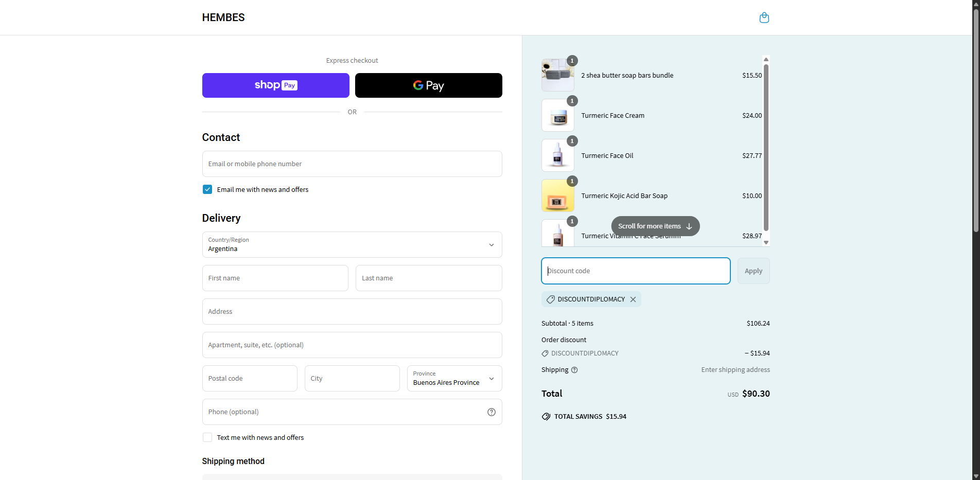Click the Subtotal amount $106.24
This screenshot has height=480, width=980.
pyautogui.click(x=758, y=324)
